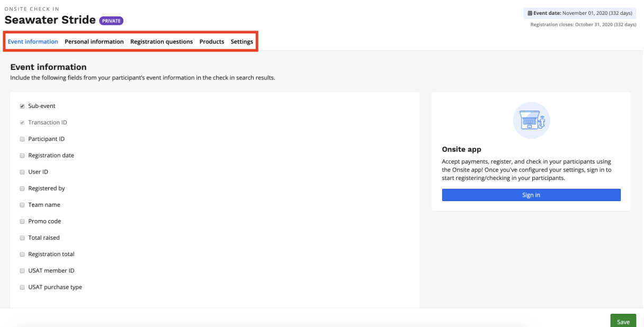
Task: Switch to the Personal information tab
Action: (x=94, y=42)
